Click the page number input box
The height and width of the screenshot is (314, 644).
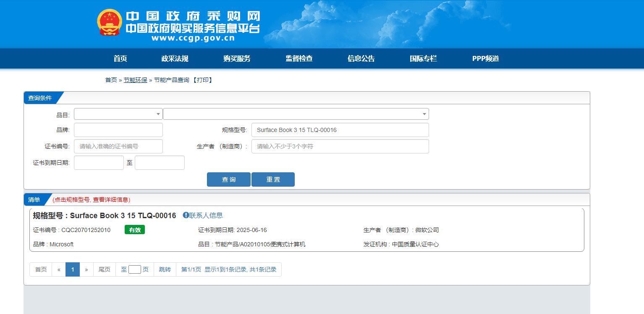coord(135,269)
